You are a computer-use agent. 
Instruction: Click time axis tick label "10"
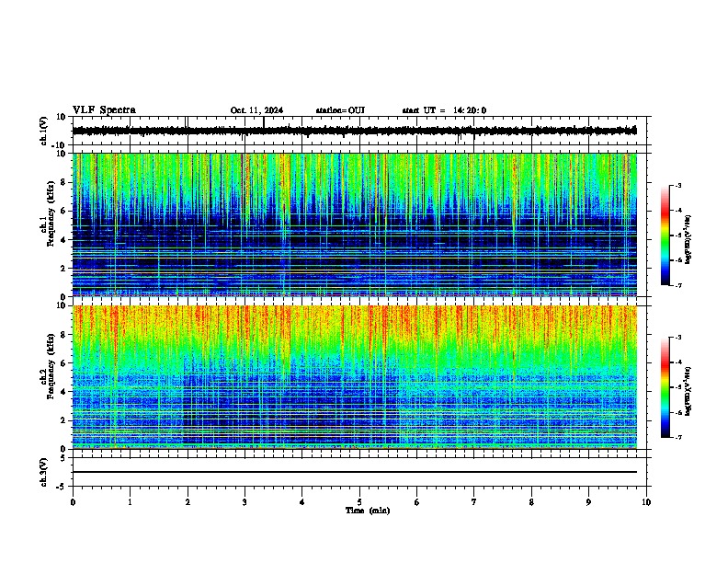point(646,502)
